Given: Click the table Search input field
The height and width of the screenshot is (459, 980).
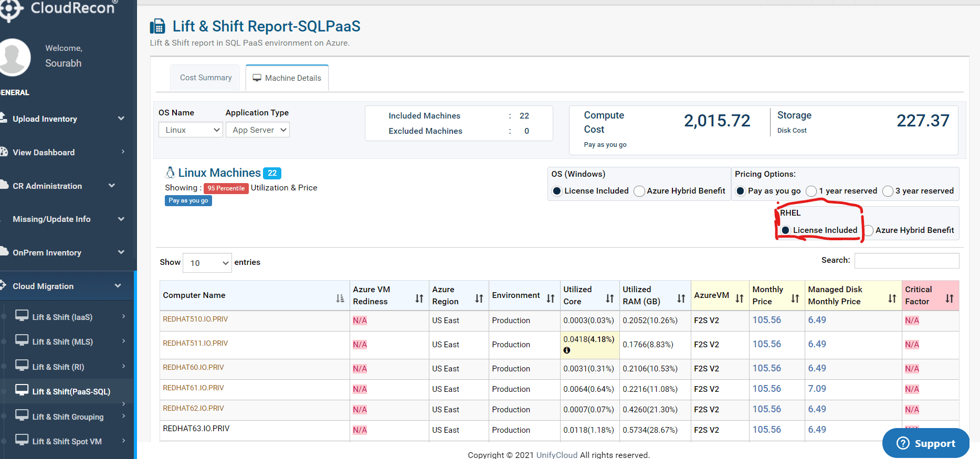Looking at the screenshot, I should 907,261.
